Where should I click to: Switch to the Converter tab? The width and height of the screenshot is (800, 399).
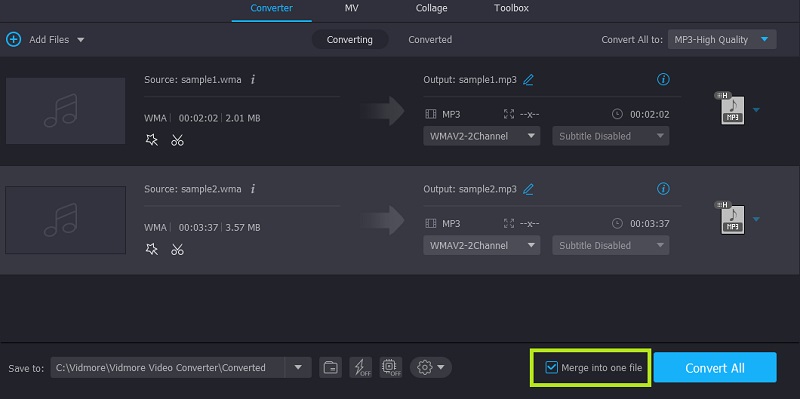click(x=271, y=8)
